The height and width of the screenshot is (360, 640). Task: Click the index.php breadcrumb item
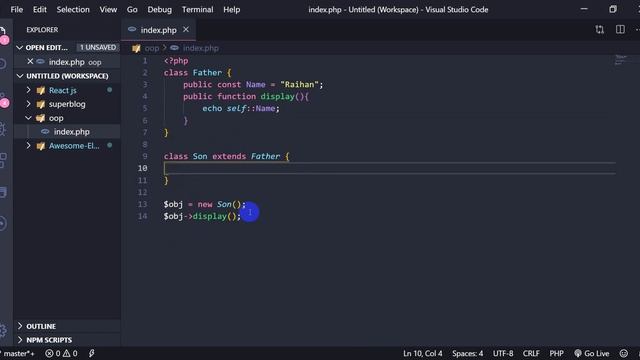200,48
